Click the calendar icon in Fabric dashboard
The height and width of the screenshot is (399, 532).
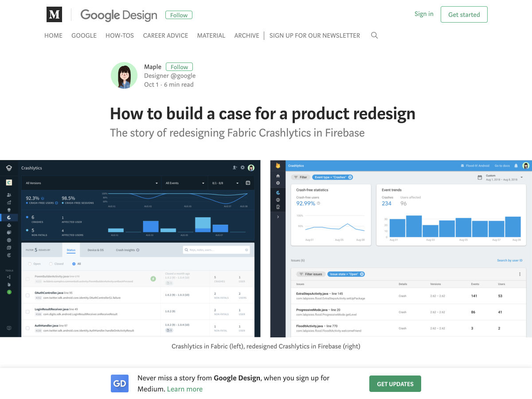tap(248, 183)
